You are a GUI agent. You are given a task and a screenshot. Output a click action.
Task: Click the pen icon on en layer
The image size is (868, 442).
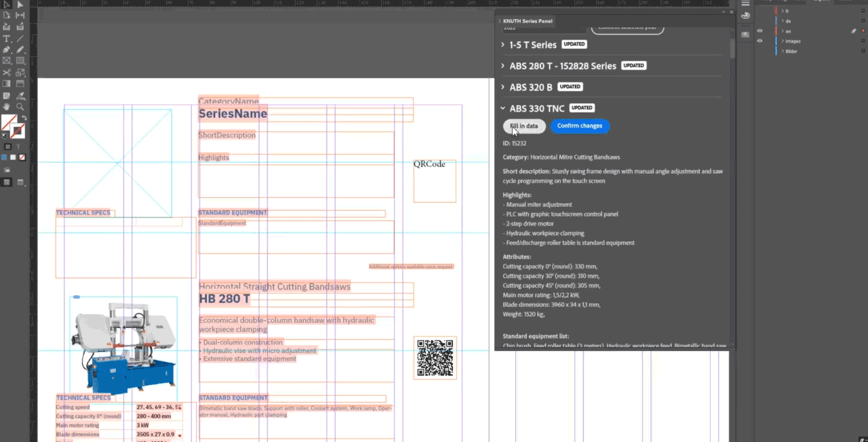pos(854,31)
